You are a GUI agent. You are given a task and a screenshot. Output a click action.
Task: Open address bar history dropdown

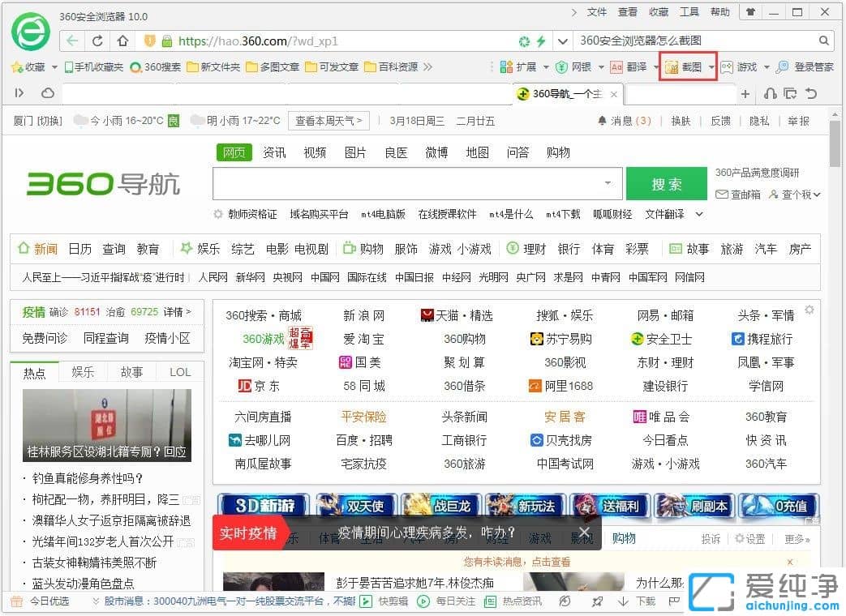[x=562, y=41]
